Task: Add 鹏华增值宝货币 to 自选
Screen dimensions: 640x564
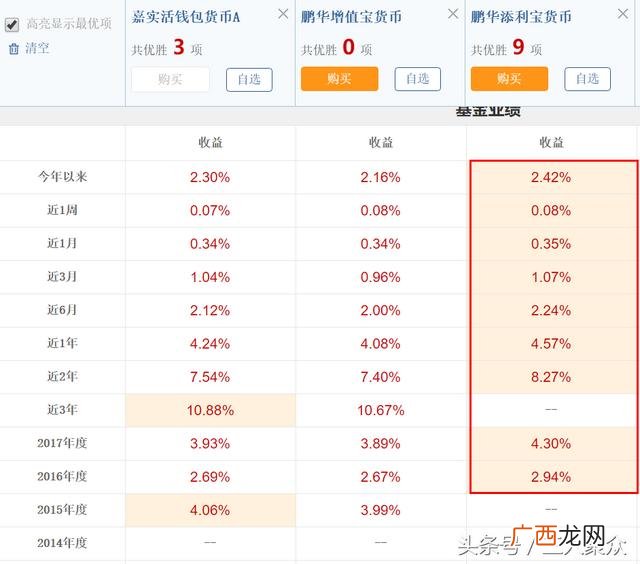Action: point(418,79)
